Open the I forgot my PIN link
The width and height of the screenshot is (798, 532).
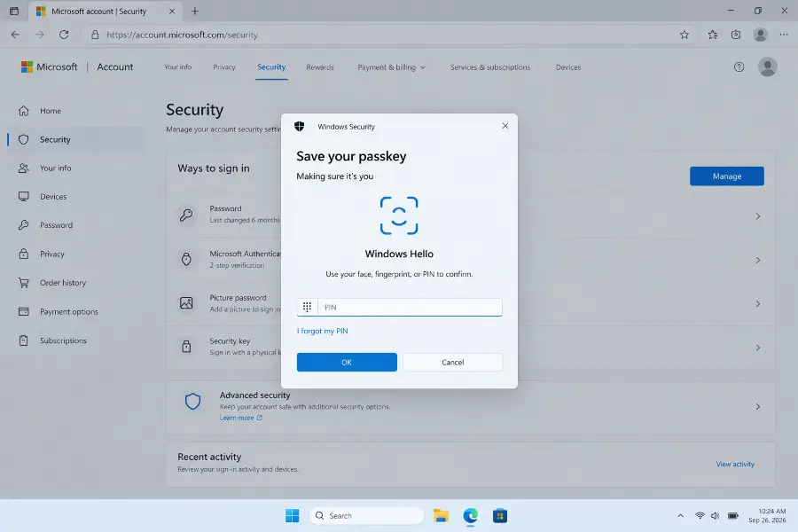click(x=322, y=331)
